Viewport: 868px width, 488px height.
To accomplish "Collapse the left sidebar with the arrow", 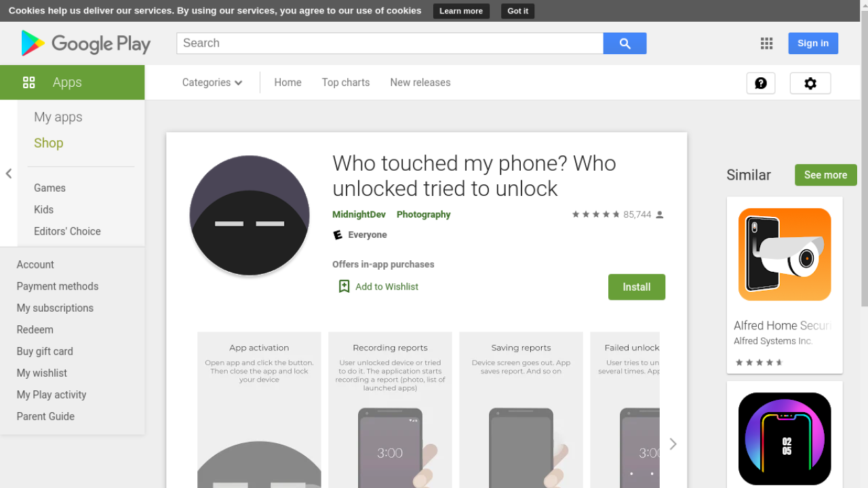I will [x=9, y=174].
